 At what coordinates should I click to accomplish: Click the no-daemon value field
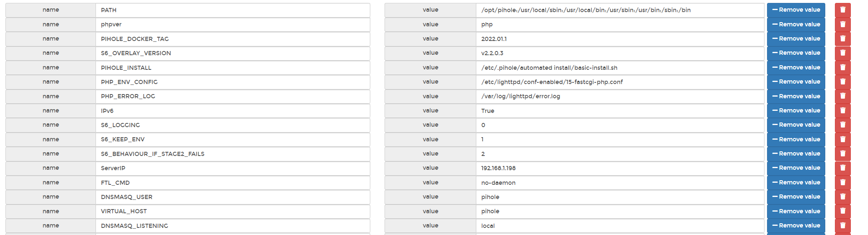tap(620, 182)
